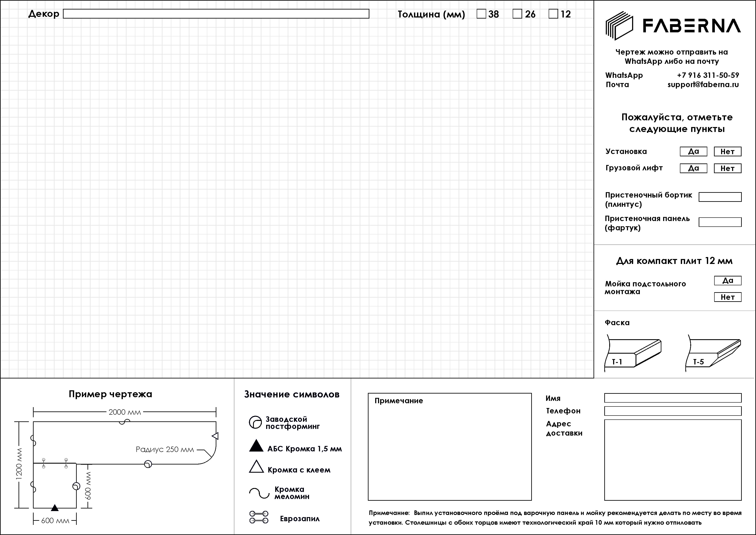Mark Да for Грузовой лифт
The image size is (756, 535).
(694, 168)
